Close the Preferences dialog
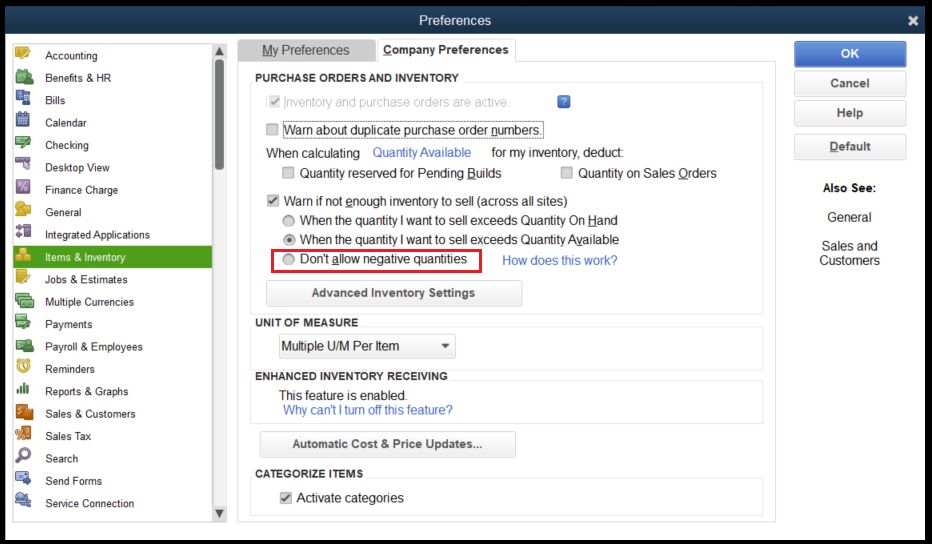The height and width of the screenshot is (544, 932). (913, 21)
